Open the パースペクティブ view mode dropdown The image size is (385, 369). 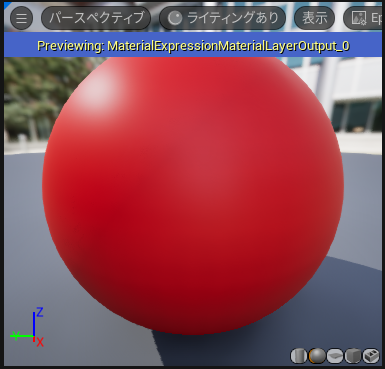point(96,18)
